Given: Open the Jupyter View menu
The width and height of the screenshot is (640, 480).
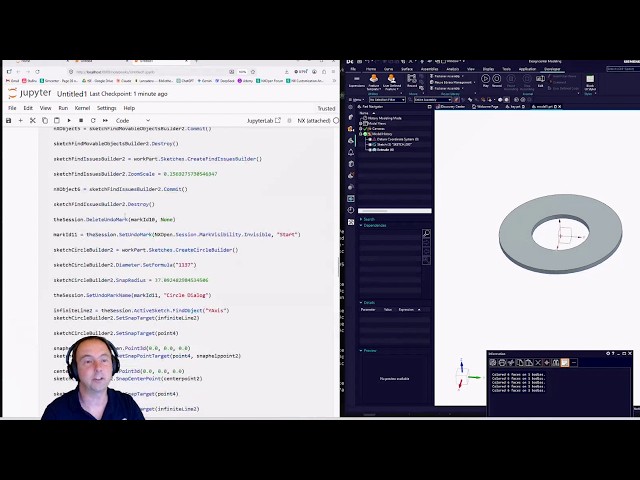Looking at the screenshot, I should (45, 108).
